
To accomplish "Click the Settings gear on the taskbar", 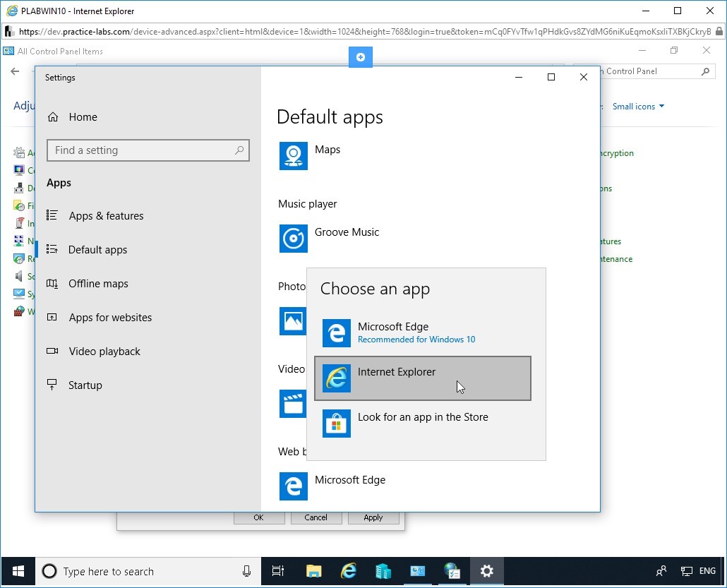I will [x=487, y=571].
